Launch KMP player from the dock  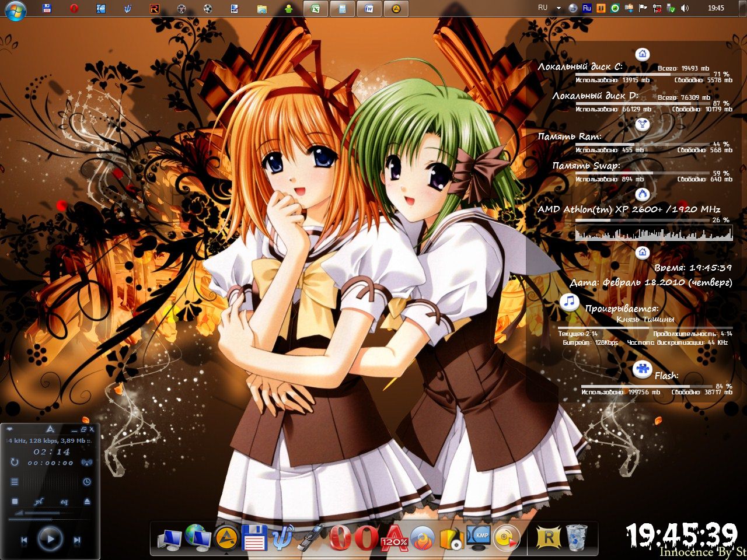coord(479,538)
